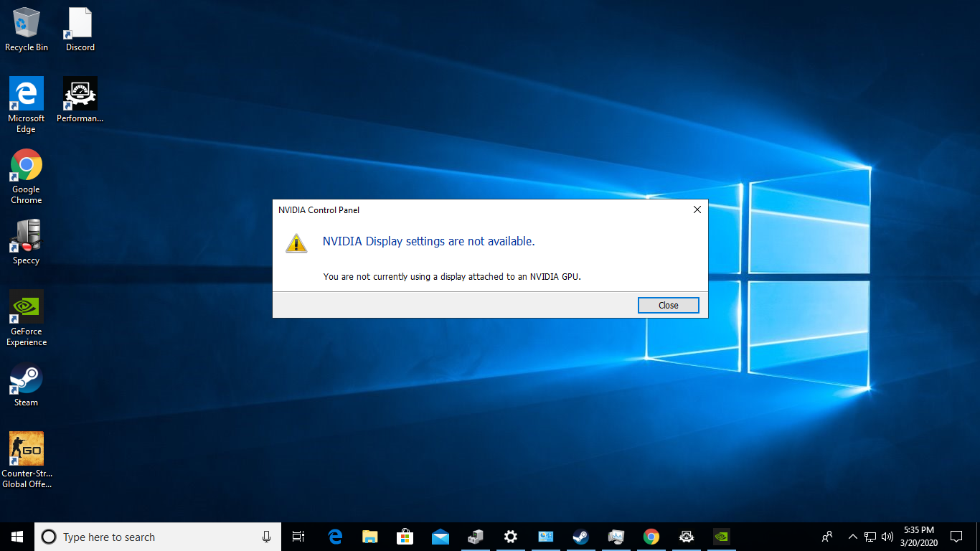Screen dimensions: 980x551
Task: Select the Steam desktop shortcut
Action: [27, 385]
